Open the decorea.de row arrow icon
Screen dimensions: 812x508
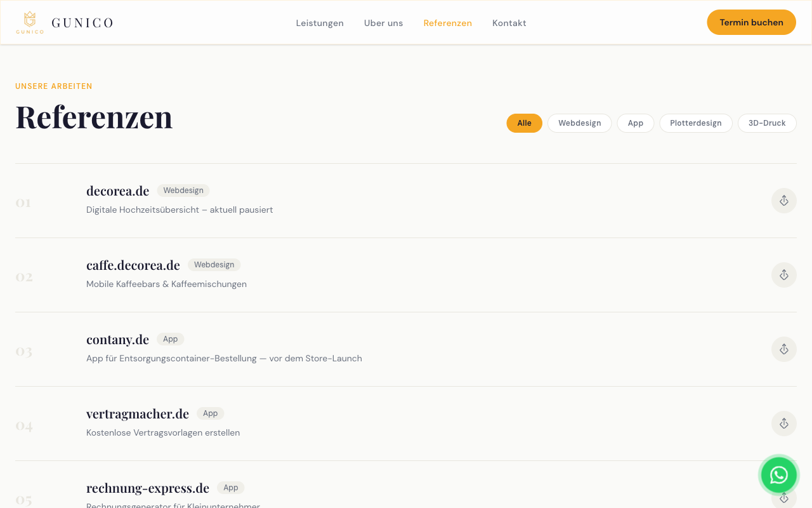[783, 201]
